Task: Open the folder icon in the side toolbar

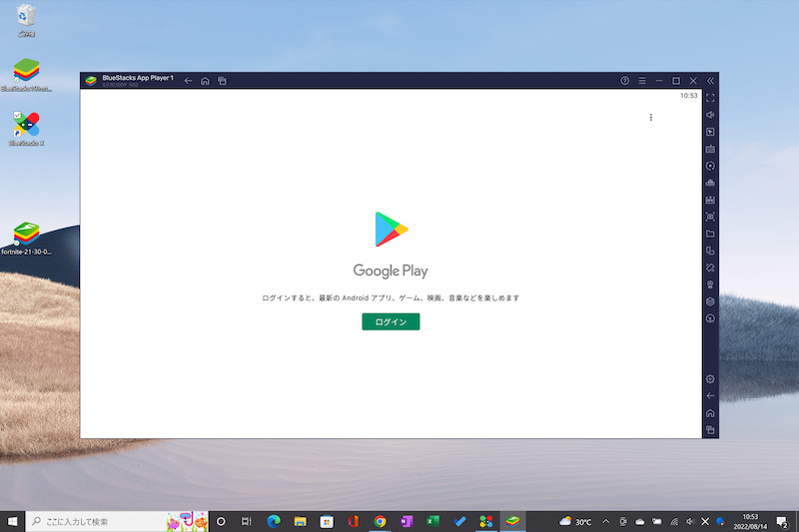Action: (710, 234)
